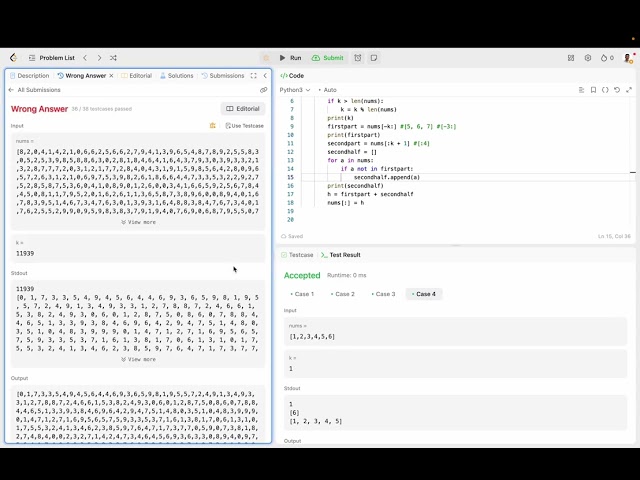Click the 36 / 38 testcases passed text
This screenshot has height=480, width=640.
[102, 109]
